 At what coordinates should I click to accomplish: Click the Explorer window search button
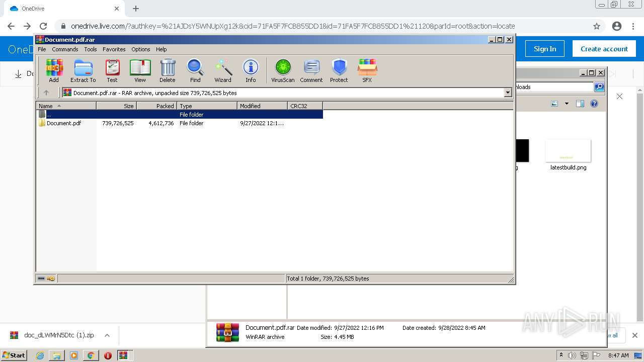point(599,87)
